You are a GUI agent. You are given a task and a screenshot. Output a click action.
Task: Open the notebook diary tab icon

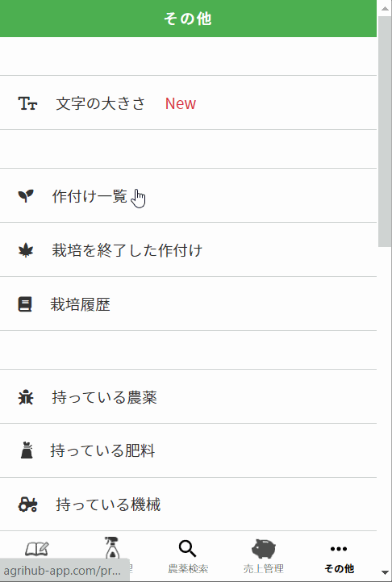pyautogui.click(x=37, y=549)
